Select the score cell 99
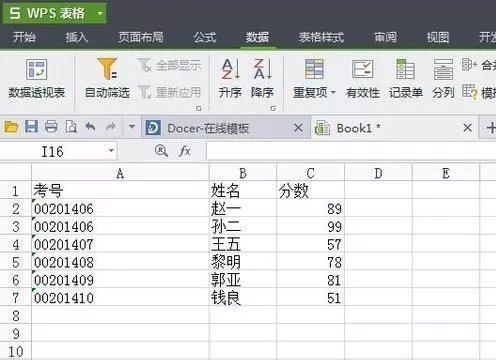Image resolution: width=496 pixels, height=360 pixels. click(x=310, y=227)
